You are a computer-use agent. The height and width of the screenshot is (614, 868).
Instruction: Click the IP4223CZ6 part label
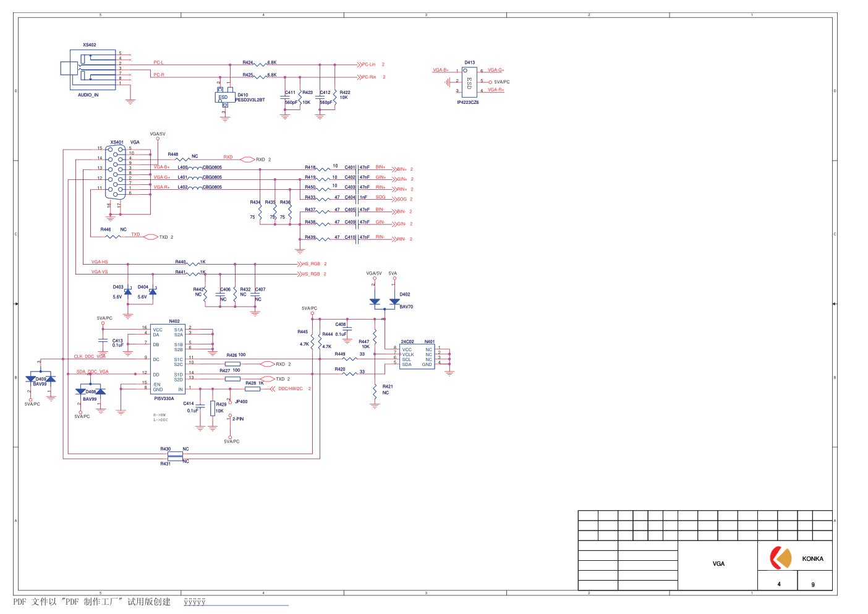(468, 103)
